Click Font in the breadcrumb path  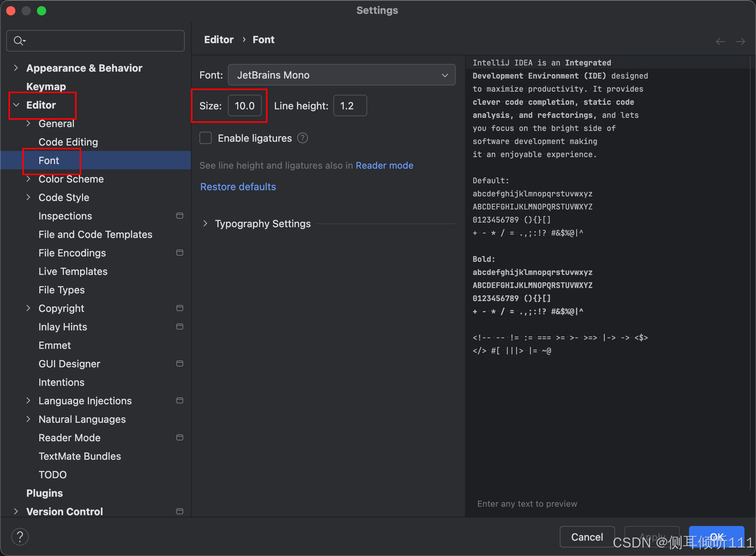263,39
